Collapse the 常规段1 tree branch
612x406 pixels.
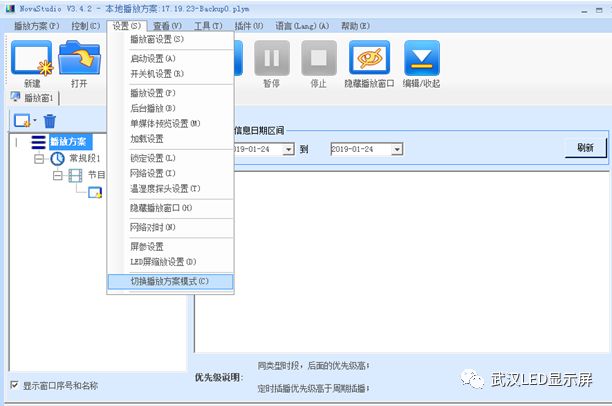pyautogui.click(x=39, y=158)
